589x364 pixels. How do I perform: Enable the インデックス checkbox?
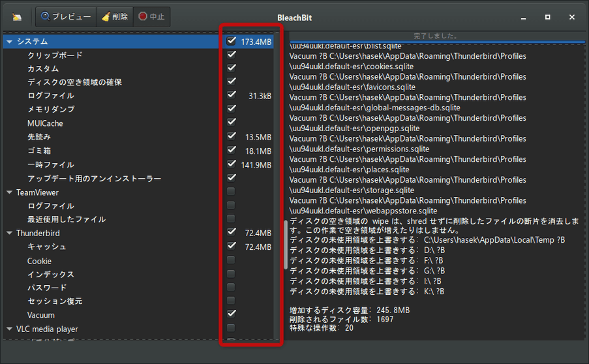click(x=231, y=273)
